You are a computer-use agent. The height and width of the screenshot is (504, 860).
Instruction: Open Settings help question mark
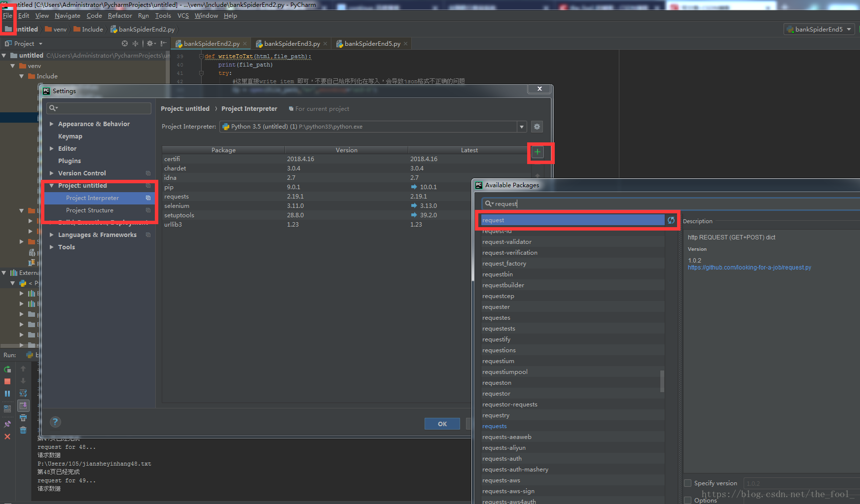click(x=55, y=422)
